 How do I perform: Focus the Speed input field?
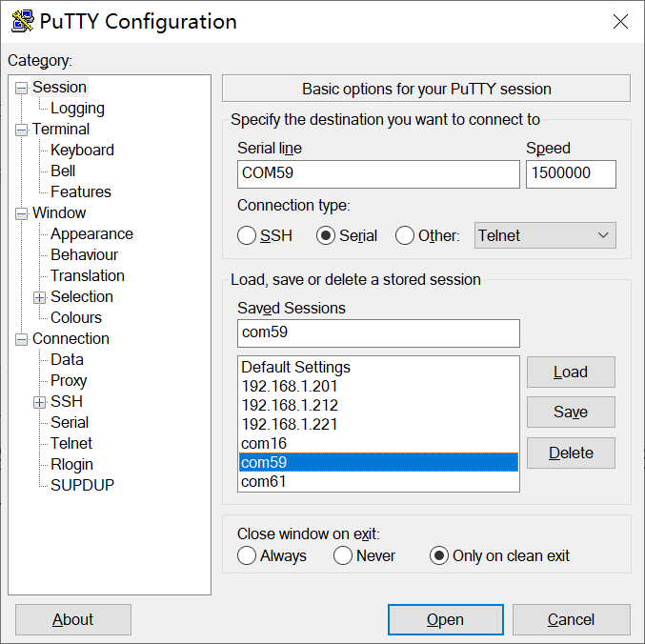pyautogui.click(x=571, y=174)
